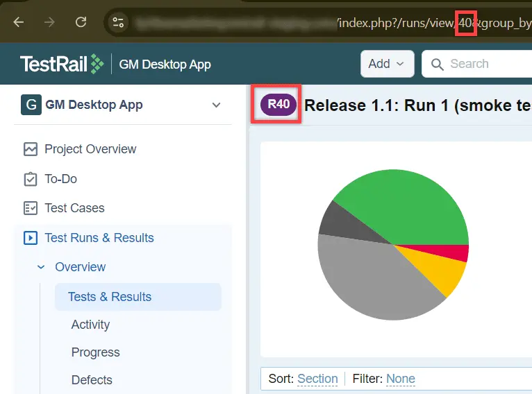The width and height of the screenshot is (532, 394).
Task: Open Test Runs & Results
Action: tap(99, 238)
